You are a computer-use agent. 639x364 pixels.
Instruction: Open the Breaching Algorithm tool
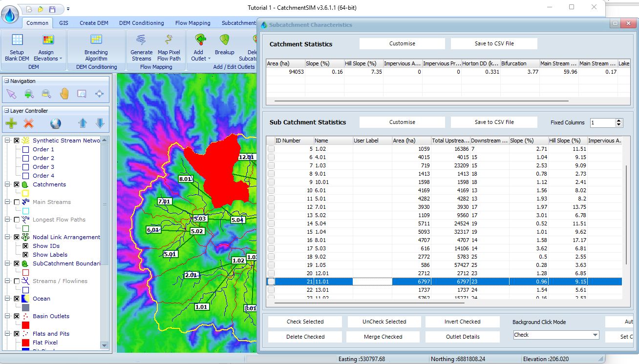click(x=96, y=40)
